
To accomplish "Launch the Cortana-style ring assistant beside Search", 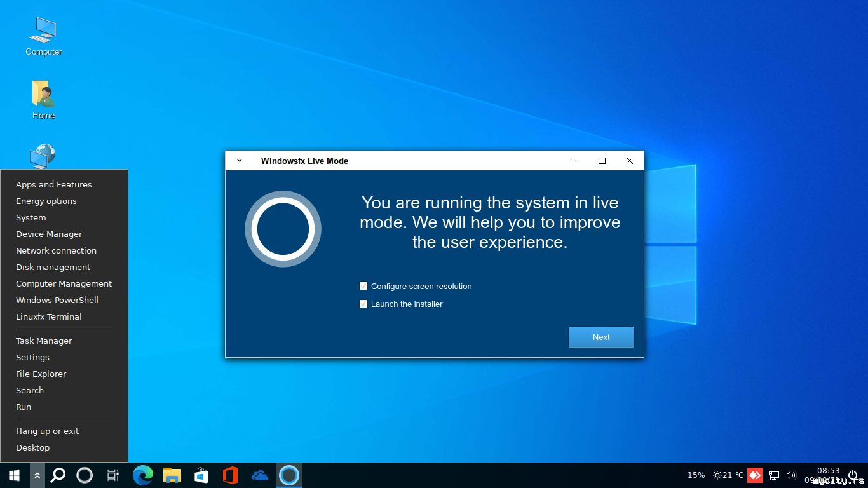I will [x=85, y=475].
